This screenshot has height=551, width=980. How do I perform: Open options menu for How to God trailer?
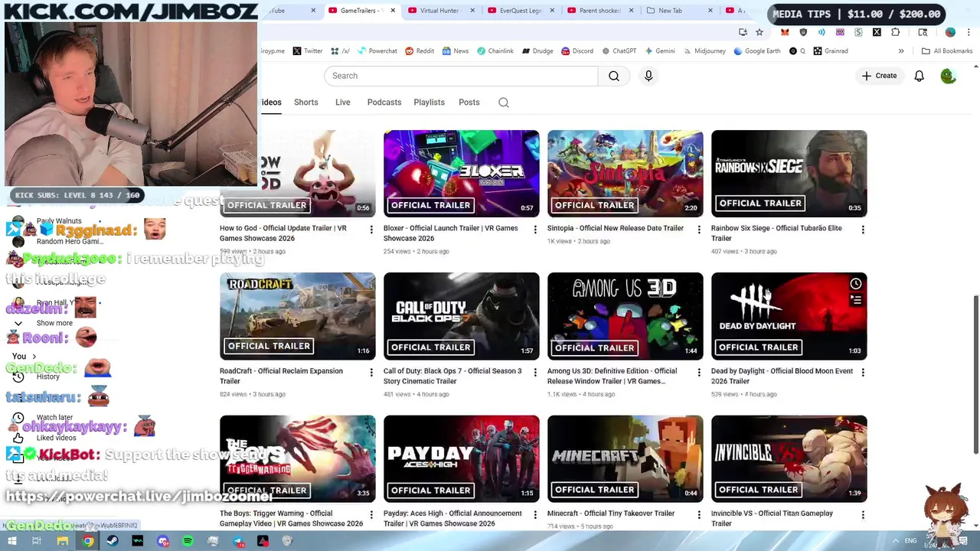371,230
